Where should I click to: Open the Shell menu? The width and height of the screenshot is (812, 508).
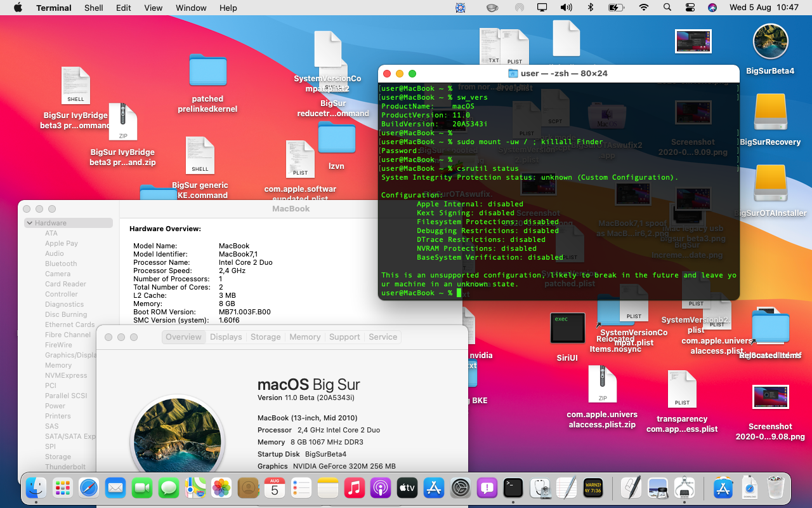click(94, 8)
